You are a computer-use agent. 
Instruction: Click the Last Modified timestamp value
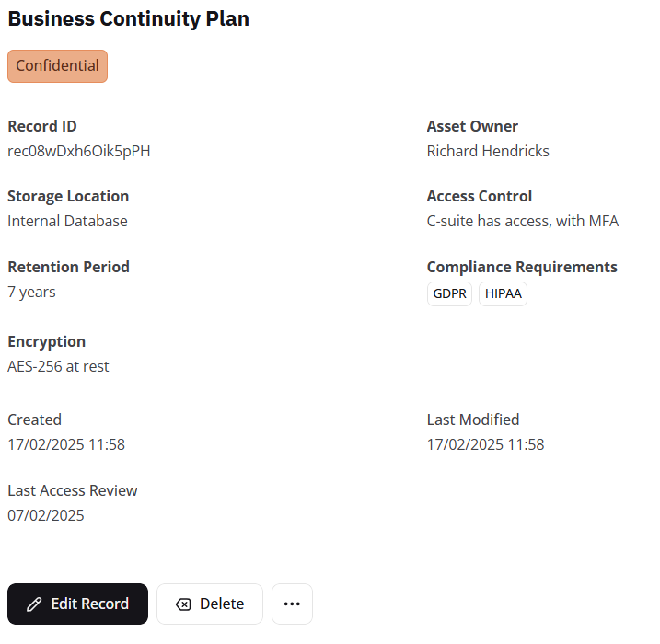click(485, 444)
